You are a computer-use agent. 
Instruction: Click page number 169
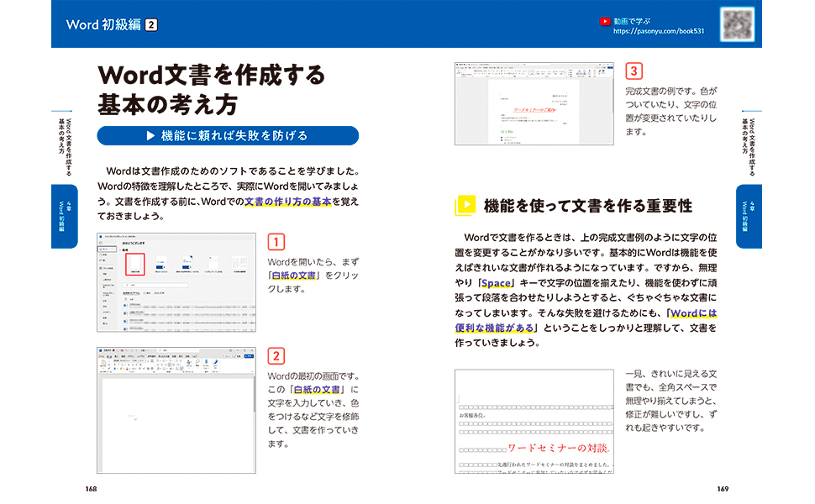(723, 489)
